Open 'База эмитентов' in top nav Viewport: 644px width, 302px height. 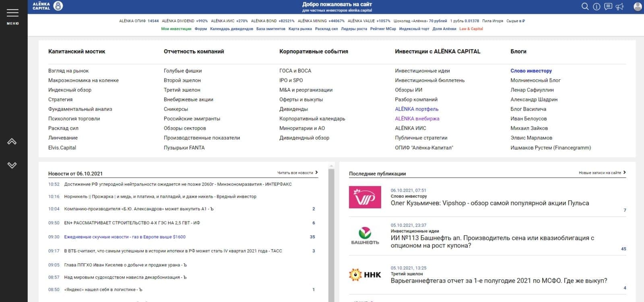pyautogui.click(x=271, y=29)
